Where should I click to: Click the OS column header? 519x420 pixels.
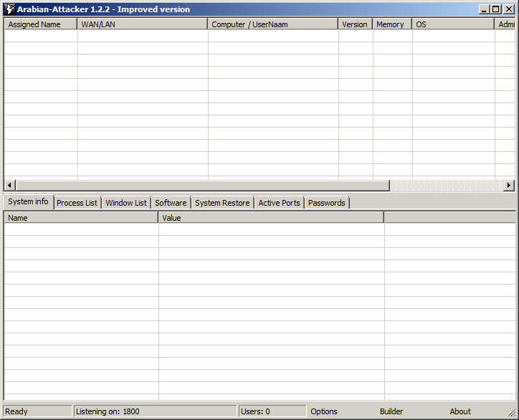coord(452,24)
